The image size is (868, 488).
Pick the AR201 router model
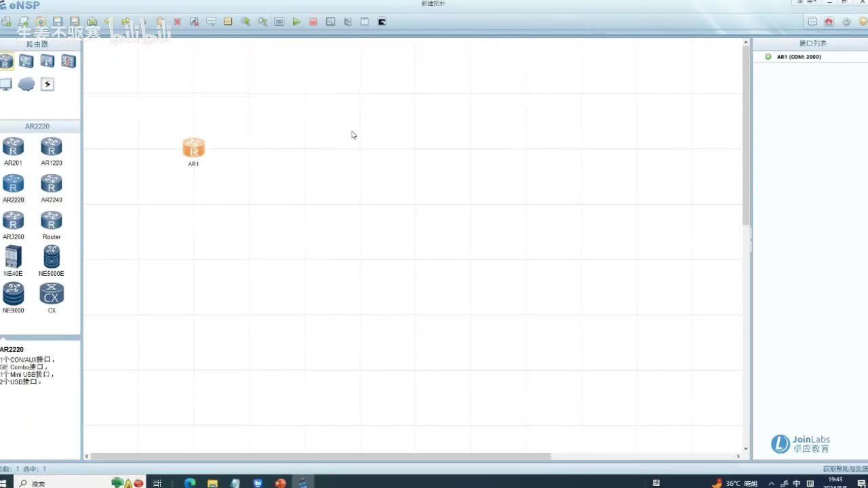(13, 150)
